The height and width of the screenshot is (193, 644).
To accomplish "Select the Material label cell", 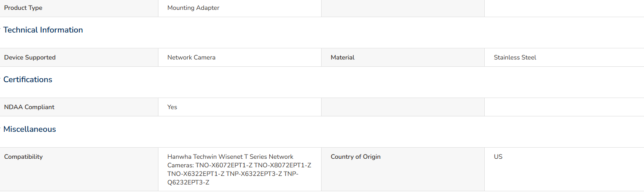I will (403, 57).
